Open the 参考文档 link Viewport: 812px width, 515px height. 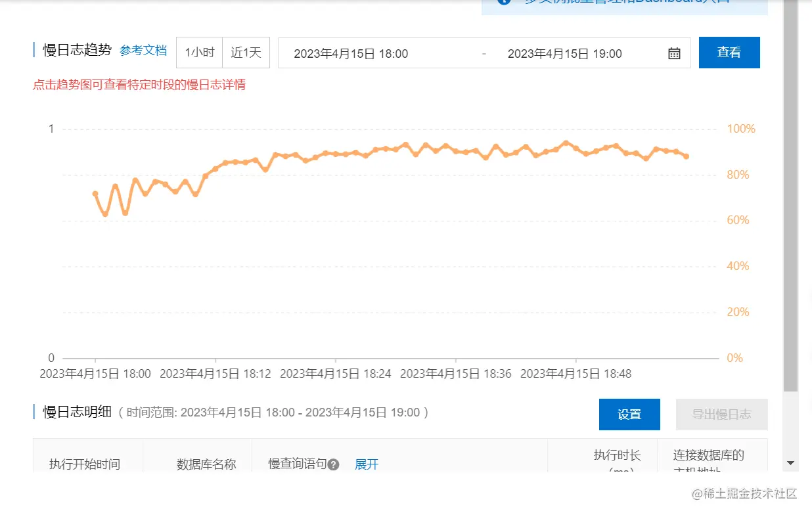[x=143, y=51]
